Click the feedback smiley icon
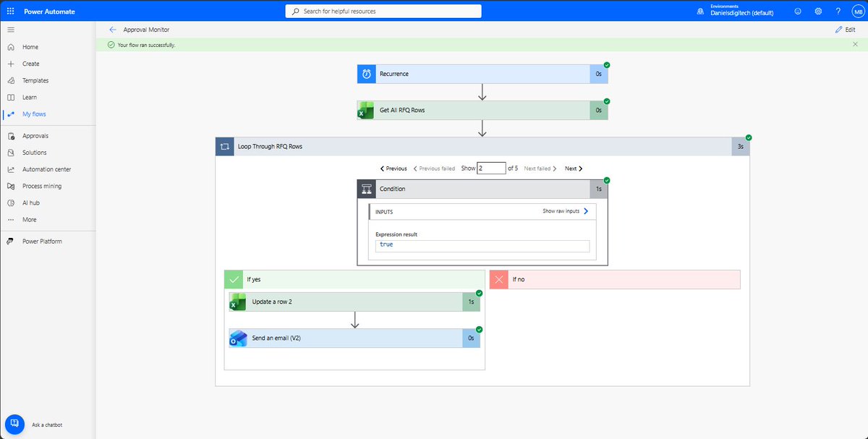This screenshot has height=439, width=868. coord(798,11)
